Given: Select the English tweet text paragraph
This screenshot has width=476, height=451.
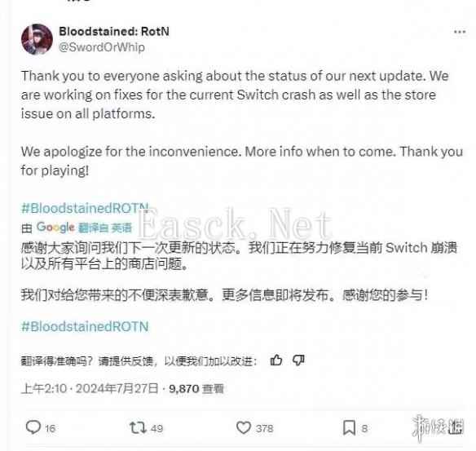Looking at the screenshot, I should 242,123.
